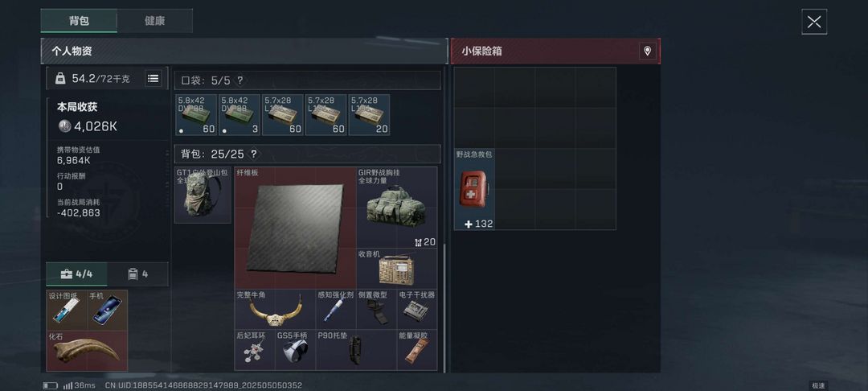Click the 野战急救包 first aid kit
This screenshot has width=868, height=391.
pyautogui.click(x=474, y=189)
